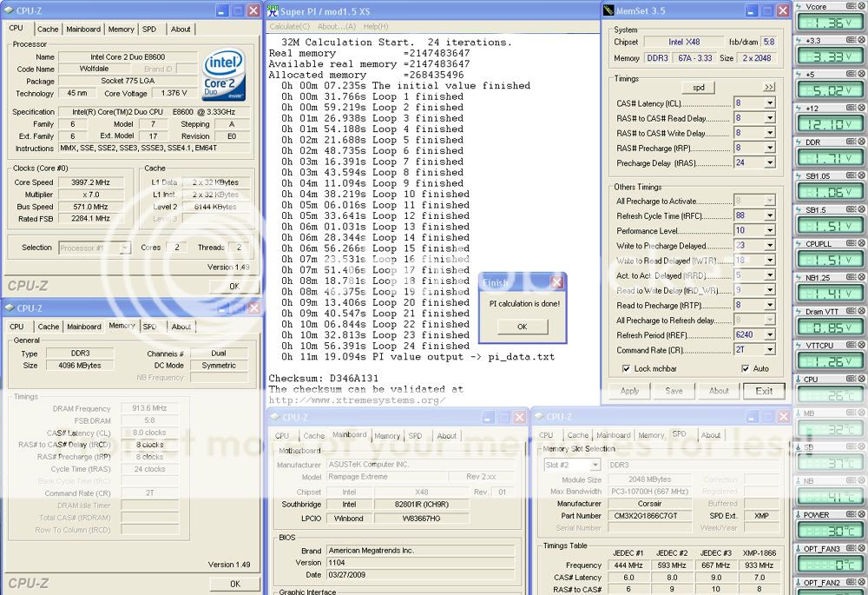Image resolution: width=868 pixels, height=595 pixels.
Task: Click the Intel Core 2 Duo logo
Action: pyautogui.click(x=224, y=76)
